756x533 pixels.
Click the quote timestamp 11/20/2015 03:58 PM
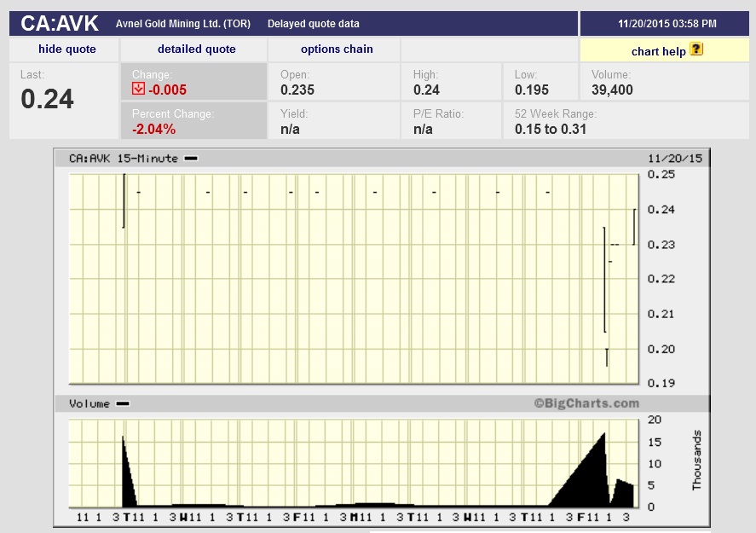click(x=667, y=24)
